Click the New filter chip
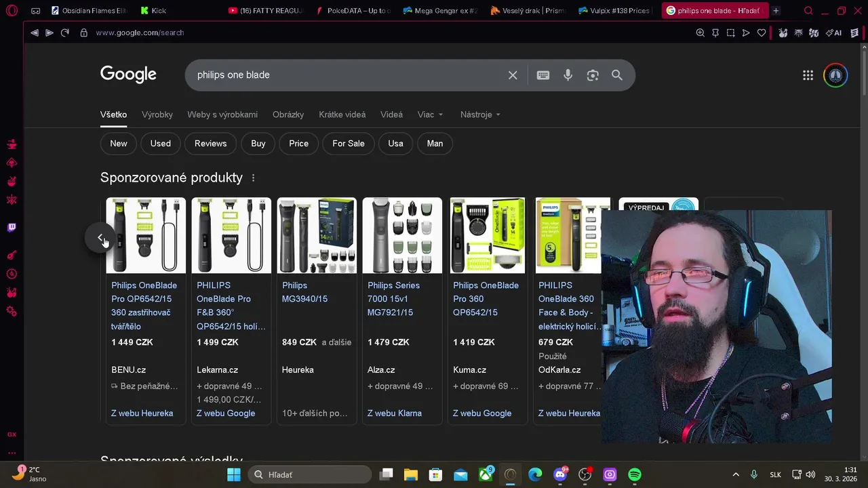This screenshot has height=488, width=868. click(119, 144)
